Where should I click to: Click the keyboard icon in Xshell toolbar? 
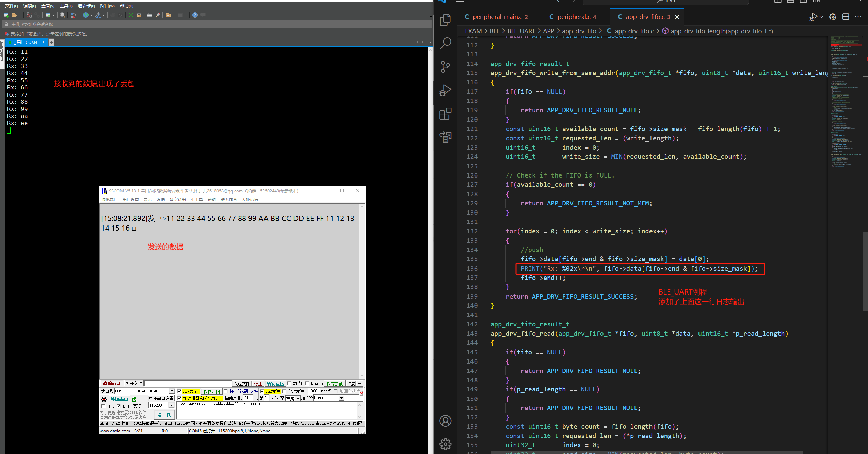tap(149, 15)
